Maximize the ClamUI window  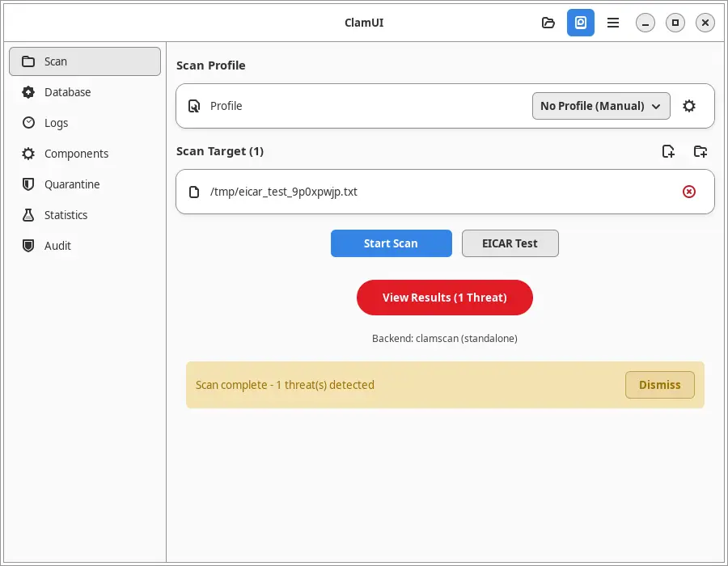pos(675,23)
